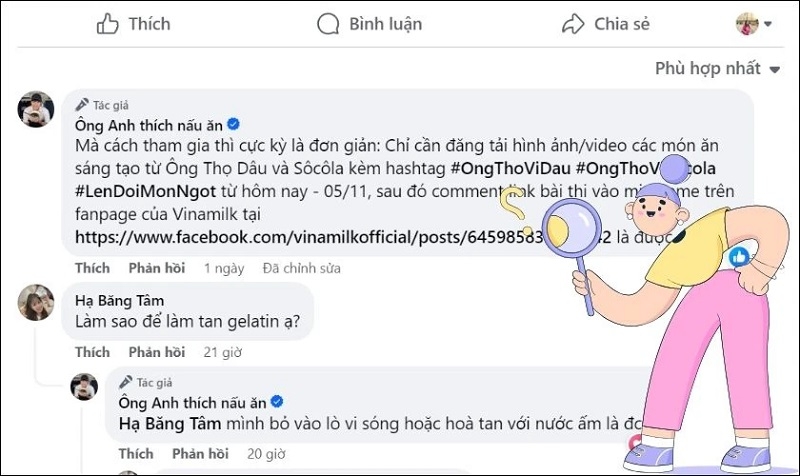
Task: Click verified badge on the author reply
Action: (x=275, y=403)
